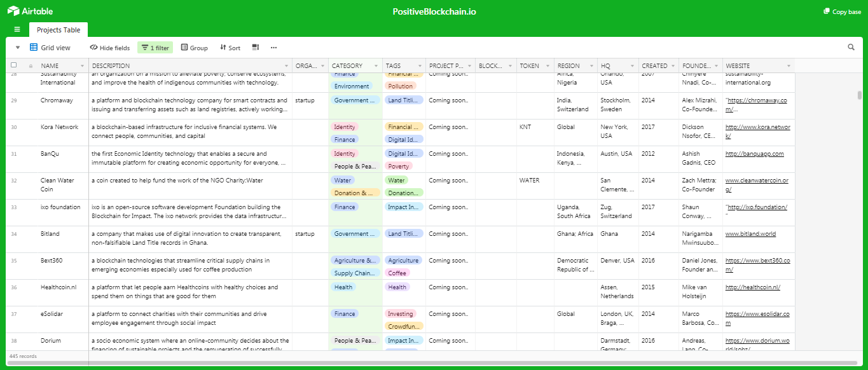This screenshot has height=370, width=868.
Task: Open the CREATED column dropdown
Action: tap(673, 66)
